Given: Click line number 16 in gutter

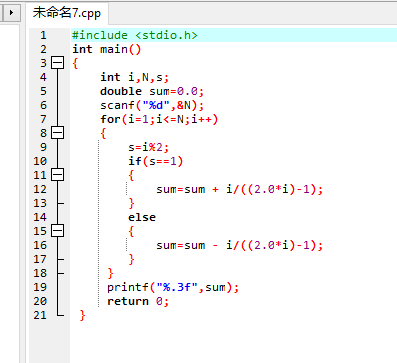Looking at the screenshot, I should [x=40, y=245].
